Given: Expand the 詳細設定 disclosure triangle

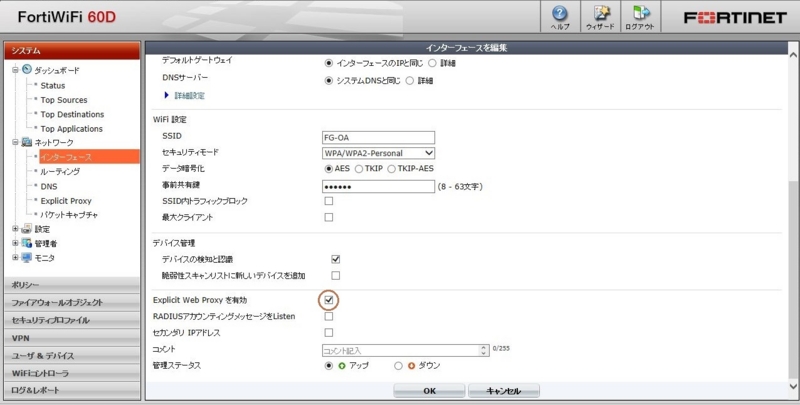Looking at the screenshot, I should [x=166, y=95].
